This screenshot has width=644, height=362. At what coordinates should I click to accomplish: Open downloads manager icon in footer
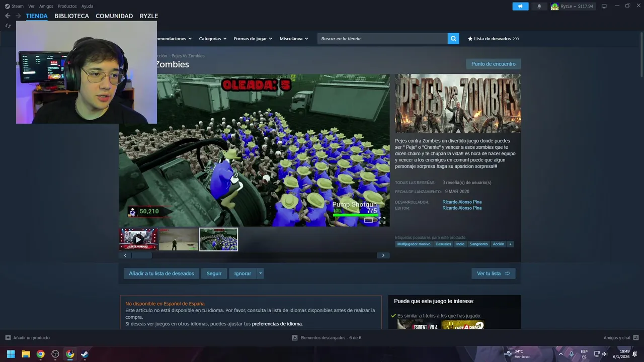(295, 338)
